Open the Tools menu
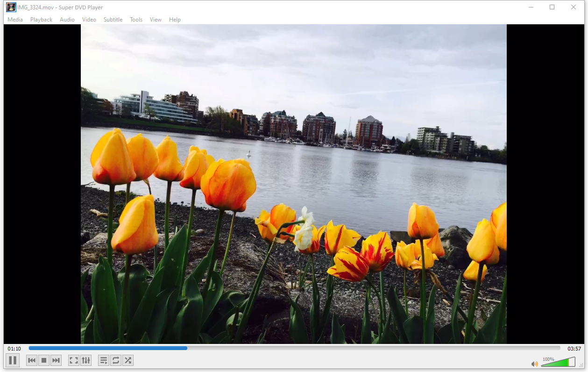 (136, 20)
